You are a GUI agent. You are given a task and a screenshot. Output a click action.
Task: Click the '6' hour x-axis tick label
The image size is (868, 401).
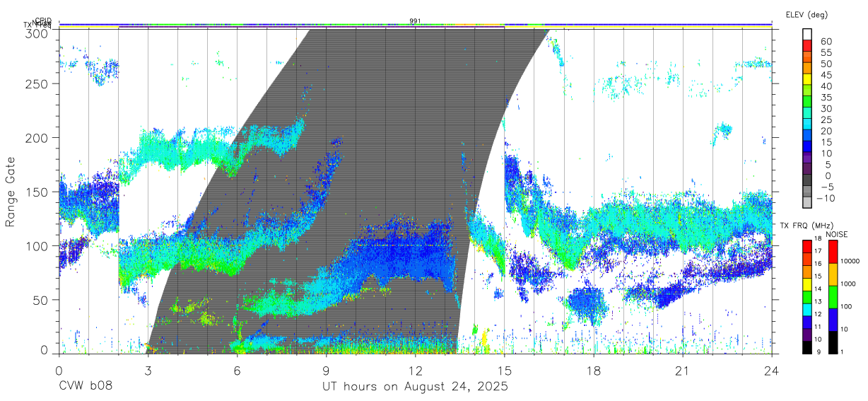click(x=237, y=371)
